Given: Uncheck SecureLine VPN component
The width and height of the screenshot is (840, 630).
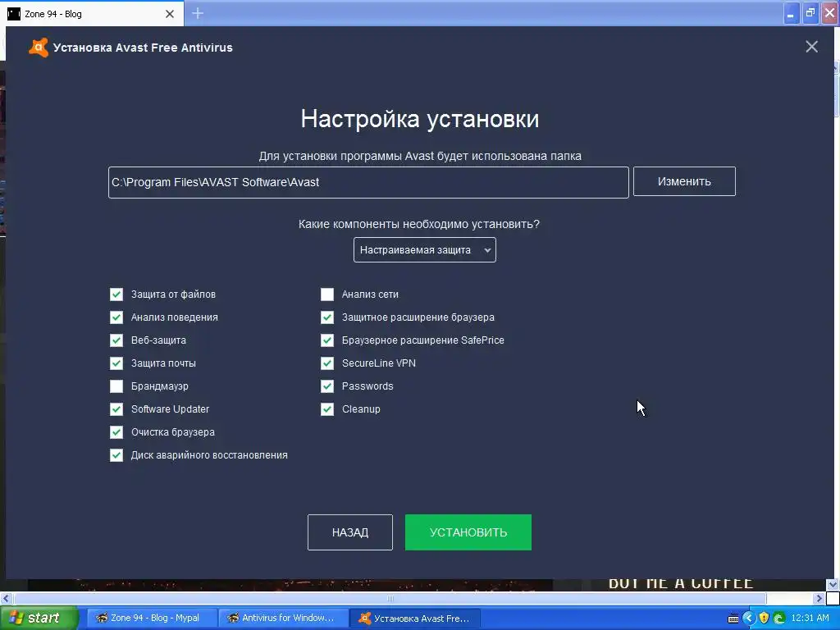Looking at the screenshot, I should coord(327,363).
